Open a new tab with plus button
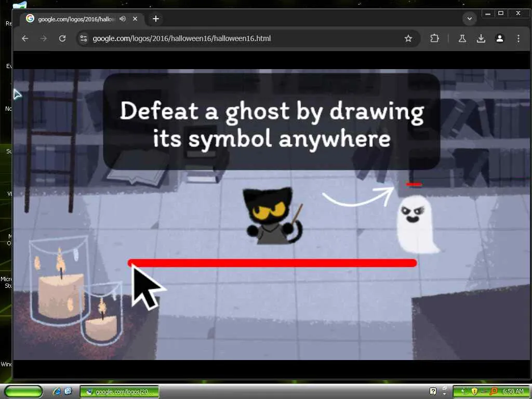 [156, 19]
